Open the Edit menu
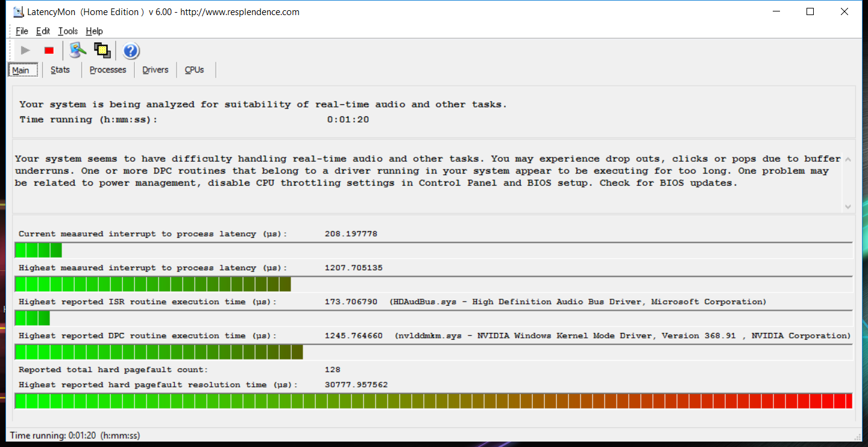 click(x=43, y=31)
